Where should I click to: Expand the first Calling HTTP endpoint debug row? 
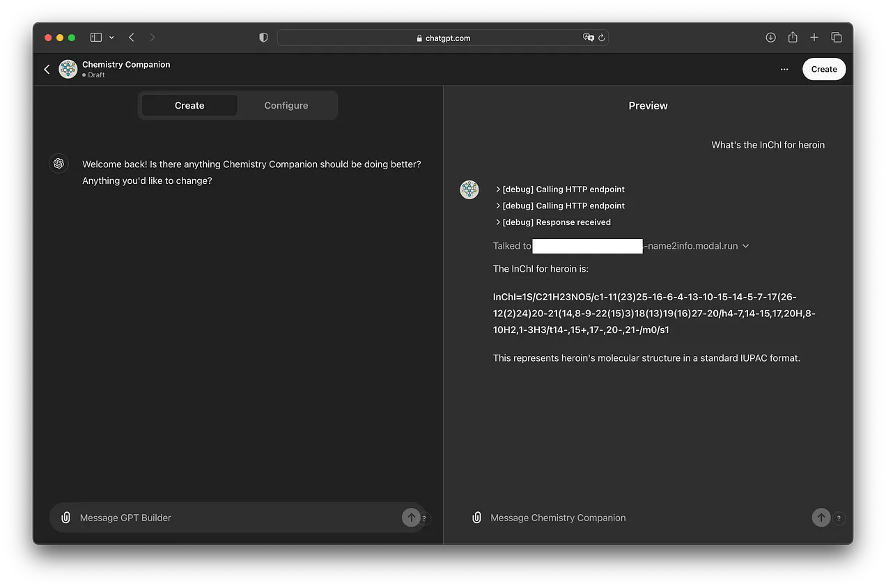click(x=559, y=189)
